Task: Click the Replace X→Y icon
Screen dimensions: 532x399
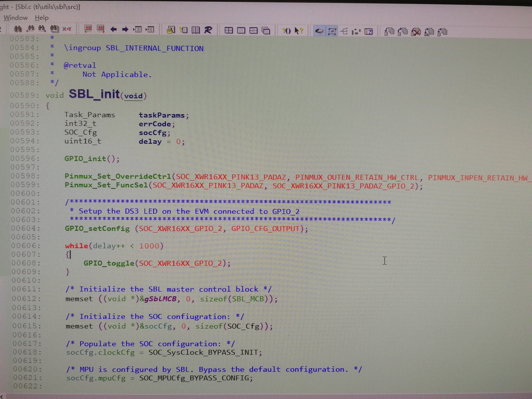Action: (x=67, y=29)
